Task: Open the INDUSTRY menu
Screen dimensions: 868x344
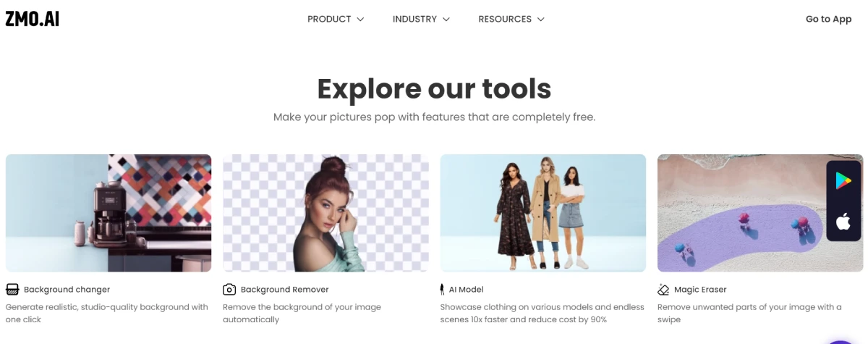Action: point(422,20)
